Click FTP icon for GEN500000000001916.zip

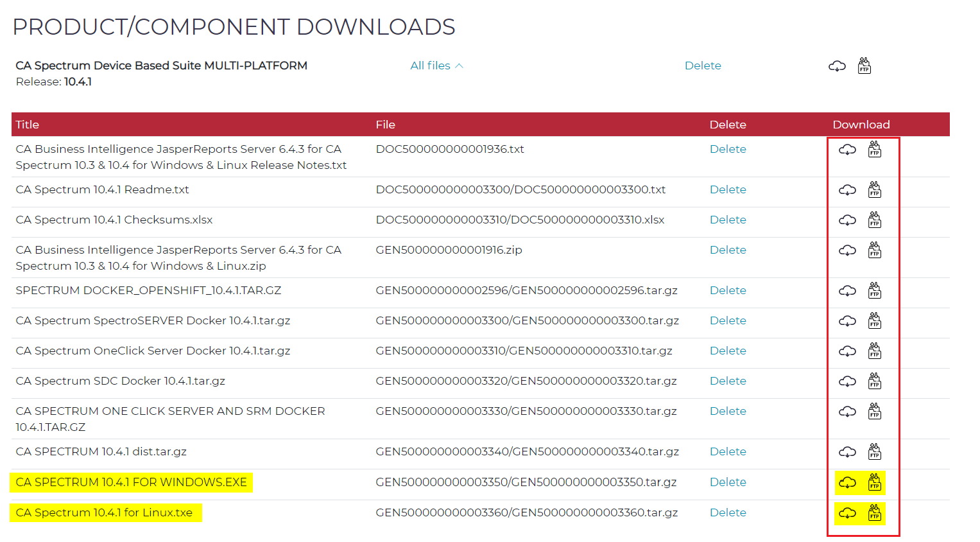[875, 250]
